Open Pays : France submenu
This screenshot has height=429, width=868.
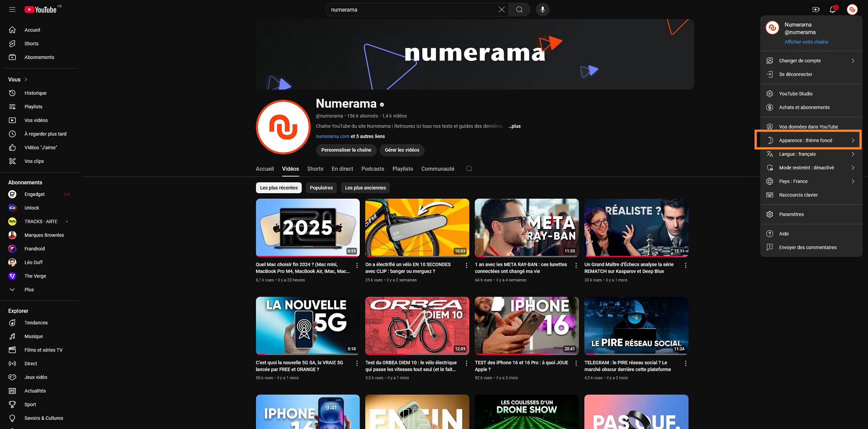pos(811,181)
